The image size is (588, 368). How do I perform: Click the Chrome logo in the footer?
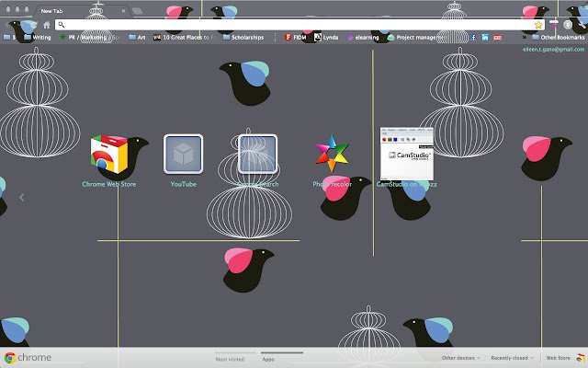[28, 358]
